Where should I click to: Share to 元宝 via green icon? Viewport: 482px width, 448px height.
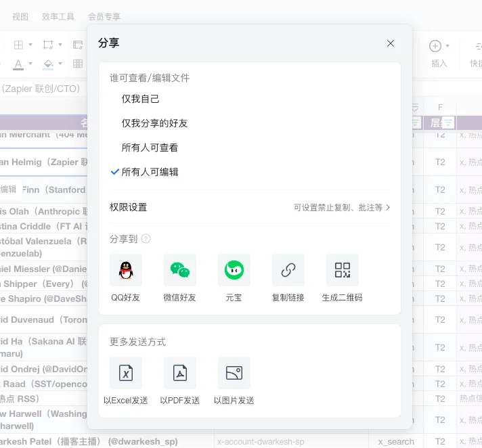pos(234,270)
